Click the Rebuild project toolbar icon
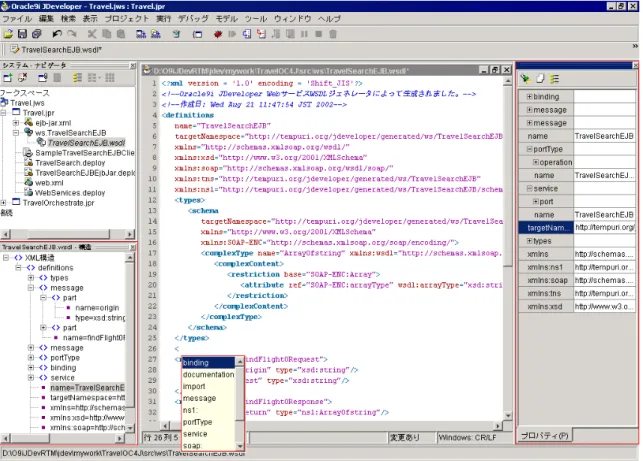643x461 pixels. coord(156,34)
